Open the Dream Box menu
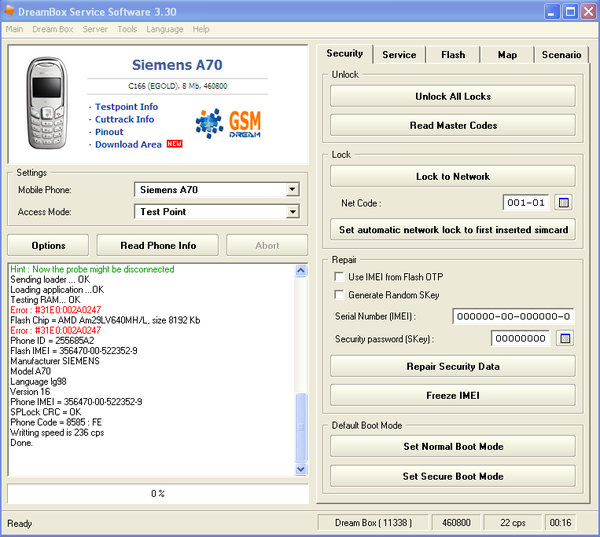The width and height of the screenshot is (600, 537). pos(52,29)
